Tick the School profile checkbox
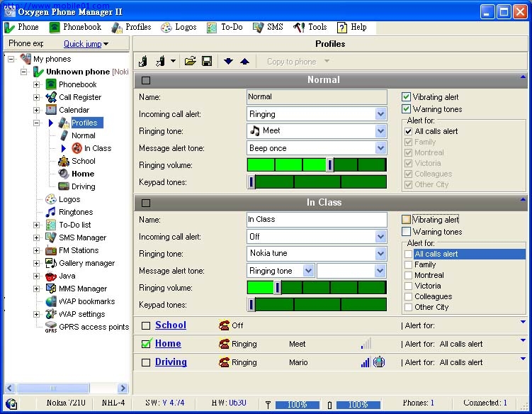Viewport: 532px width, 414px height. point(146,325)
